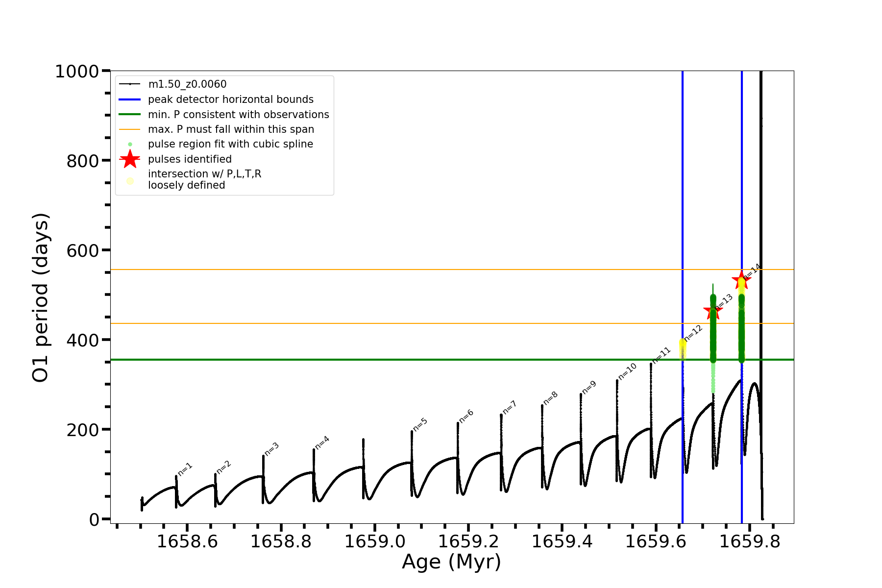The image size is (882, 588).
Task: Click the 'O1 period (days)' y-axis label
Action: point(40,297)
